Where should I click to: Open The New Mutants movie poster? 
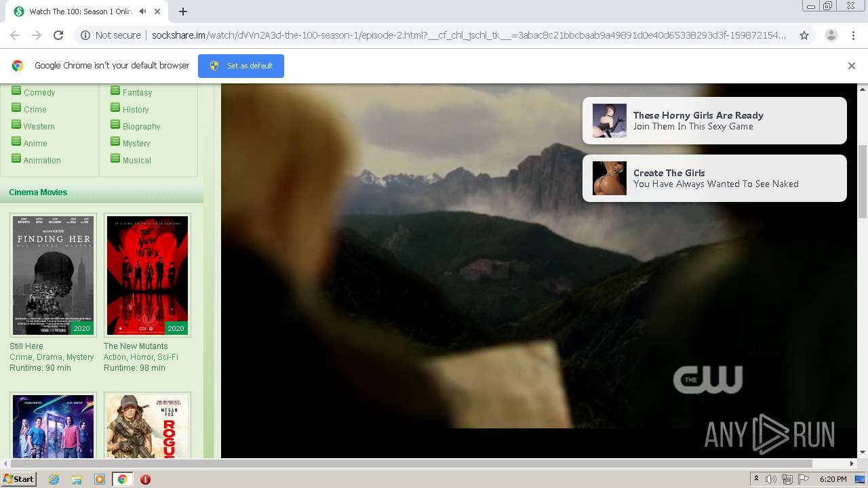point(147,275)
